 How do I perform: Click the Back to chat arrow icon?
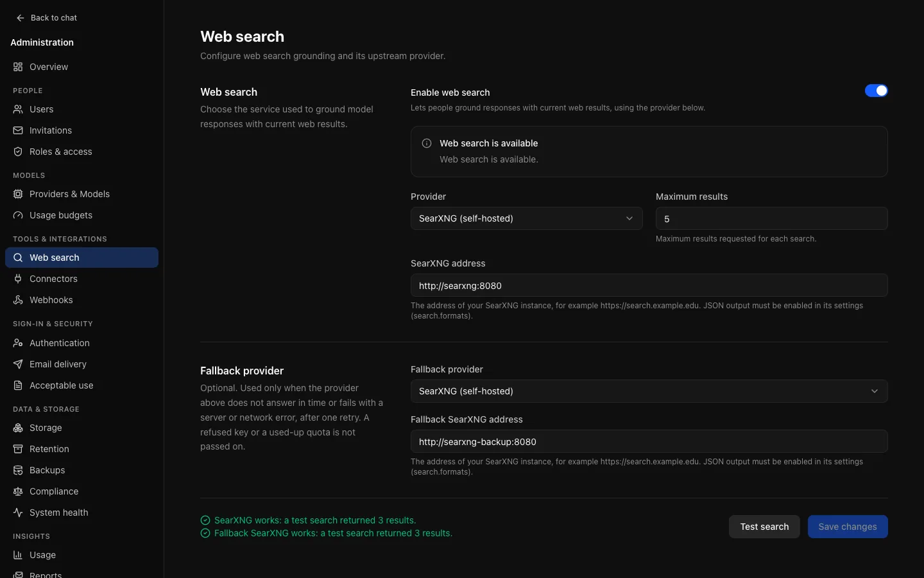(x=21, y=18)
